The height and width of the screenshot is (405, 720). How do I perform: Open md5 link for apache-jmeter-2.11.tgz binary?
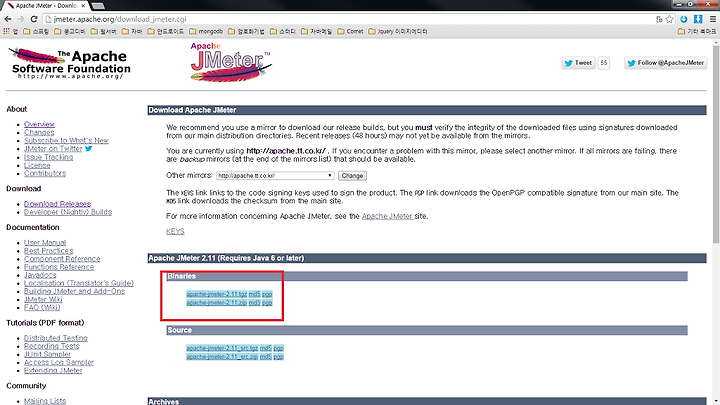(254, 294)
